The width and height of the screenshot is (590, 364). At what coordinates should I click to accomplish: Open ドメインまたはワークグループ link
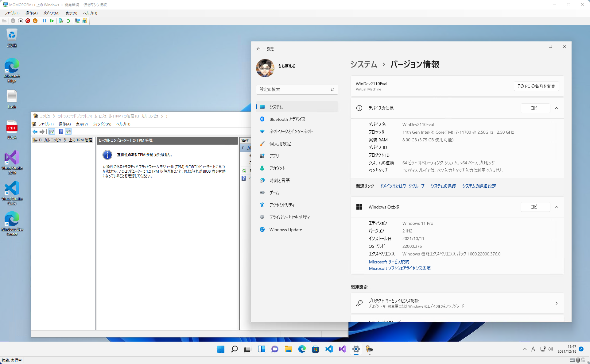tap(402, 186)
